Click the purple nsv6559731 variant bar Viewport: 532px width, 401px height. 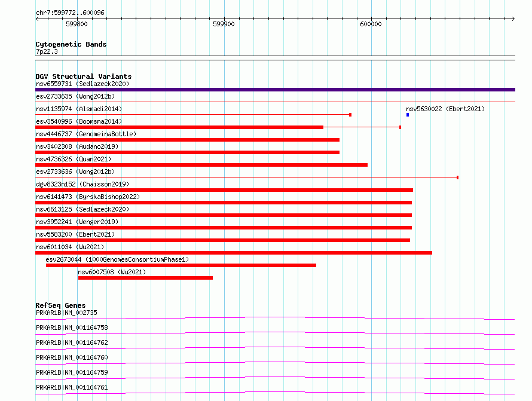coord(275,90)
